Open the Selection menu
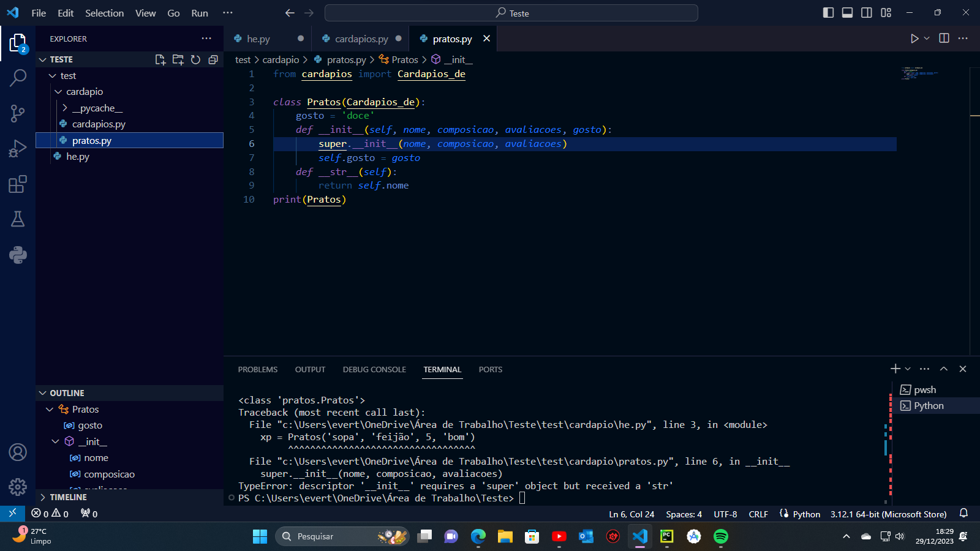The height and width of the screenshot is (551, 980). click(104, 13)
